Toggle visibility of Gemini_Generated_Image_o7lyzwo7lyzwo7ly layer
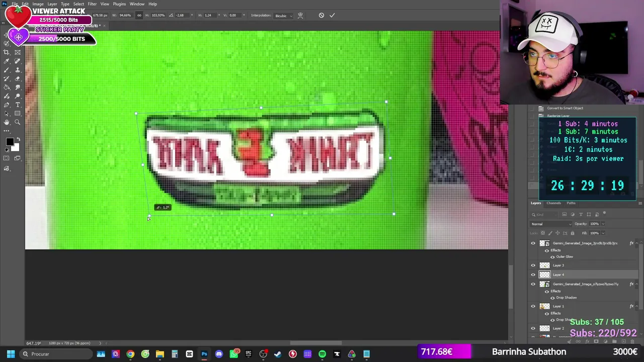This screenshot has height=362, width=644. (533, 284)
